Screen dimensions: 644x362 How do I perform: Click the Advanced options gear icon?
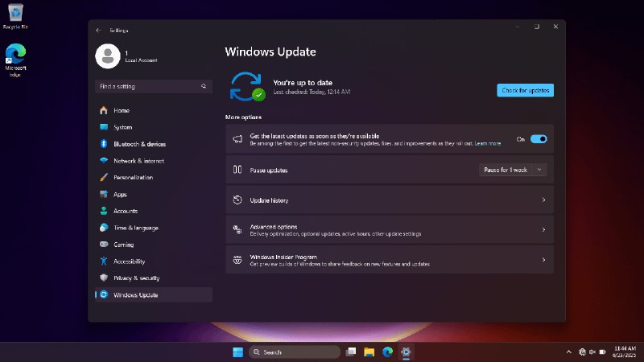click(237, 230)
